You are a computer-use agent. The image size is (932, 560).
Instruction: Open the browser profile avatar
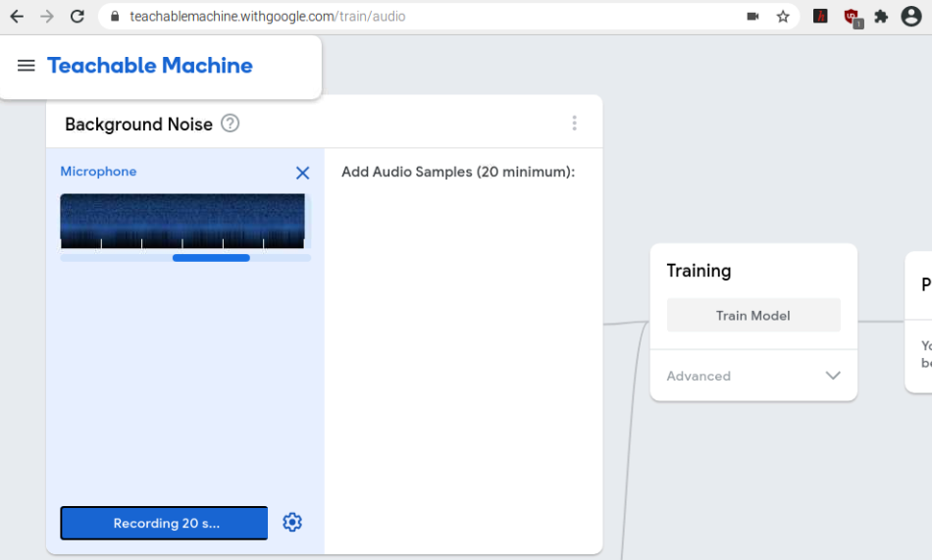[x=911, y=16]
